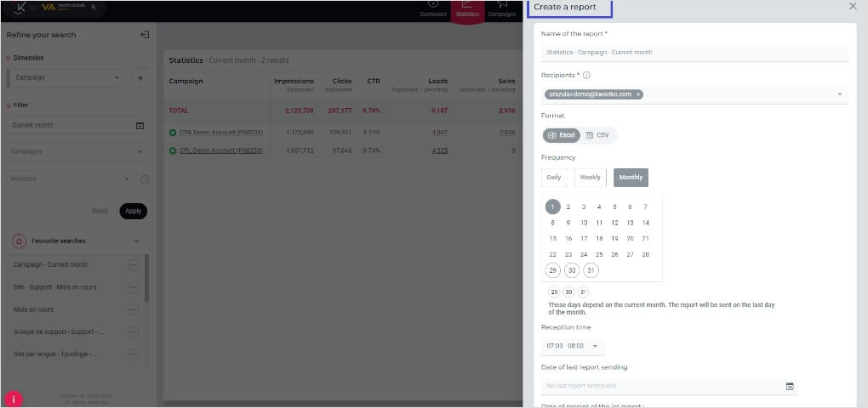
Task: Click the Recipients info icon
Action: [x=587, y=75]
